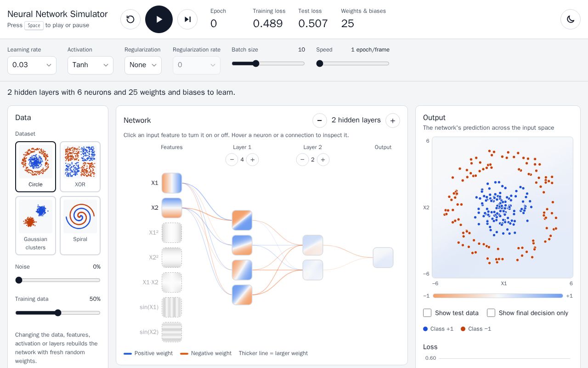This screenshot has width=588, height=368.
Task: Click the bottom neuron in Layer 2
Action: pyautogui.click(x=313, y=270)
